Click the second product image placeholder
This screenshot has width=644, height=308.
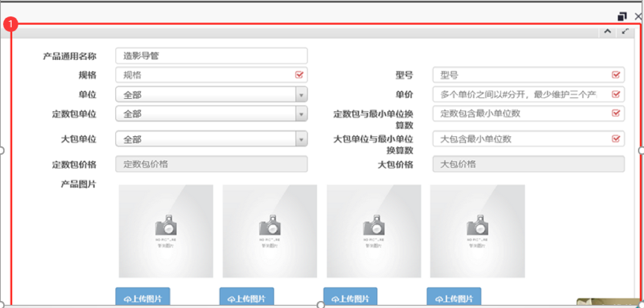[270, 231]
